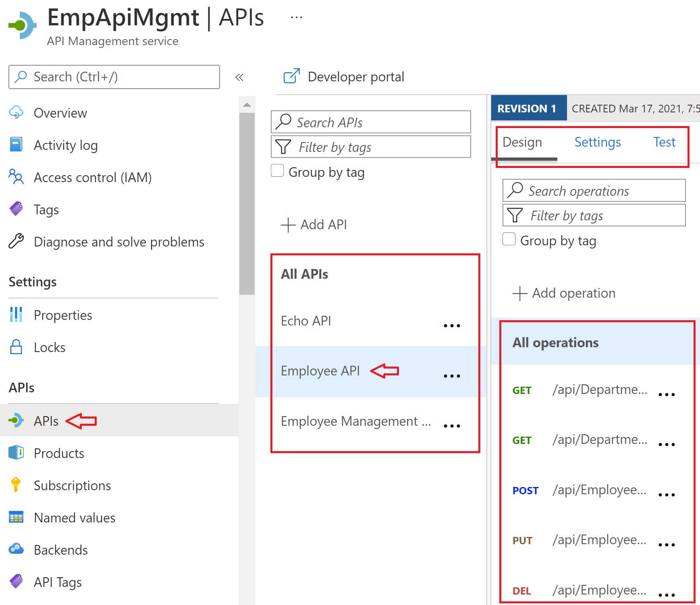Viewport: 700px width, 605px height.
Task: Click the Subscriptions key icon
Action: (16, 485)
